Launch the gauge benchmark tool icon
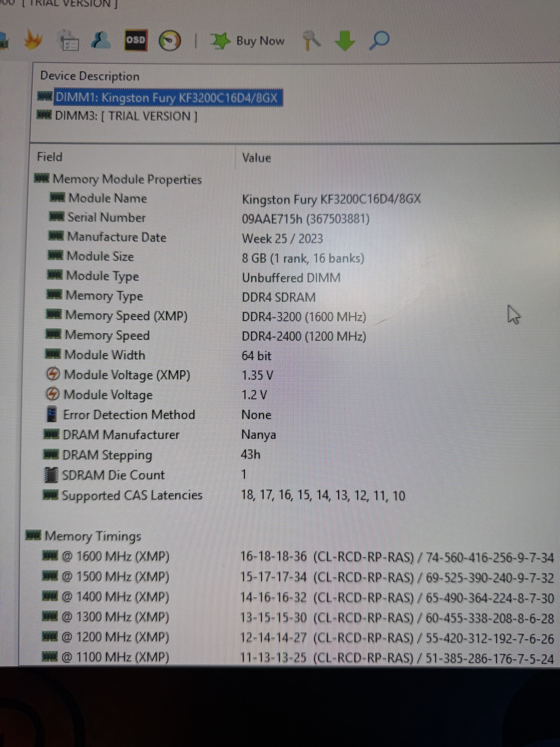This screenshot has width=560, height=747. coord(170,41)
